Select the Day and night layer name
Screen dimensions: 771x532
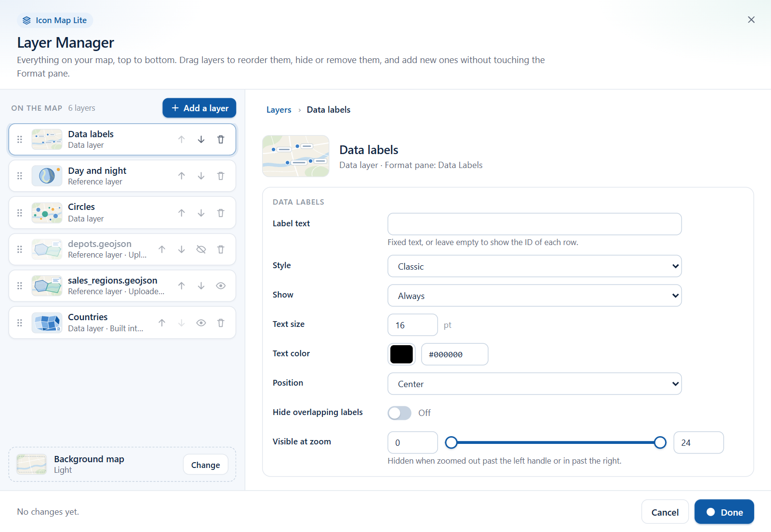[97, 171]
